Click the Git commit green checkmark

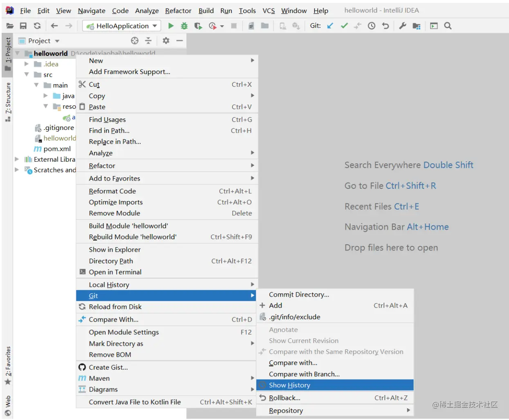(344, 26)
